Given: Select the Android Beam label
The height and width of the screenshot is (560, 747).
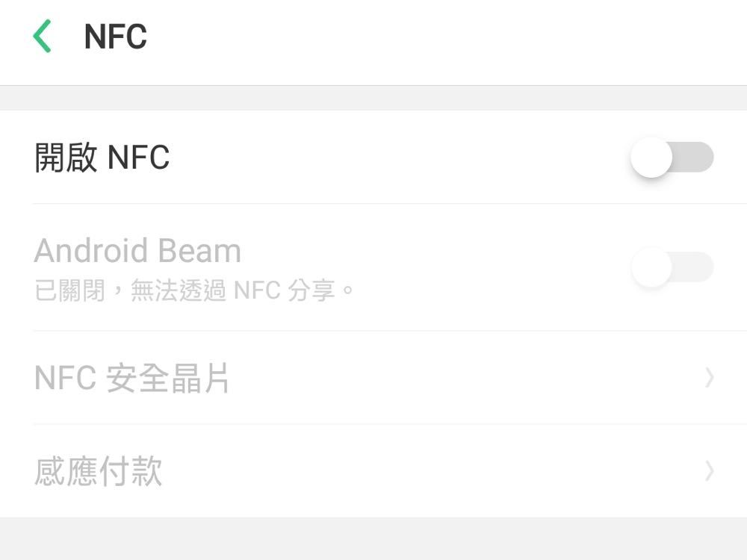Looking at the screenshot, I should point(137,251).
